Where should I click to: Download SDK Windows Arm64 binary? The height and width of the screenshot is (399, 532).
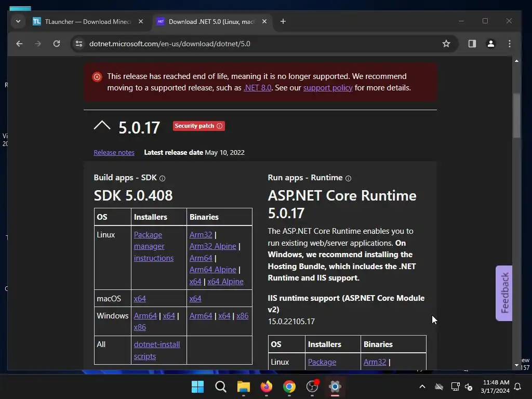[x=201, y=316]
